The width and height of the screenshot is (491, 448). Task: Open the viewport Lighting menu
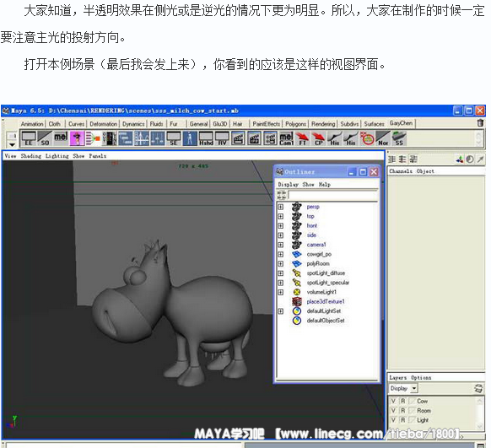tap(57, 156)
